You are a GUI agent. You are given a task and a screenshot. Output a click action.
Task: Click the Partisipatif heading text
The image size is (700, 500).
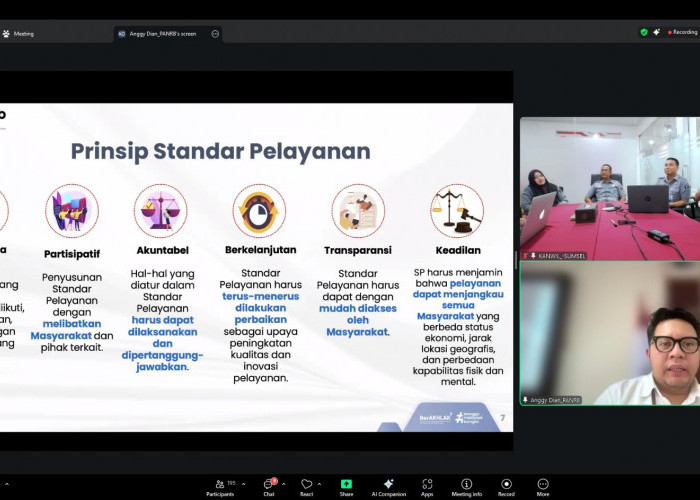72,254
